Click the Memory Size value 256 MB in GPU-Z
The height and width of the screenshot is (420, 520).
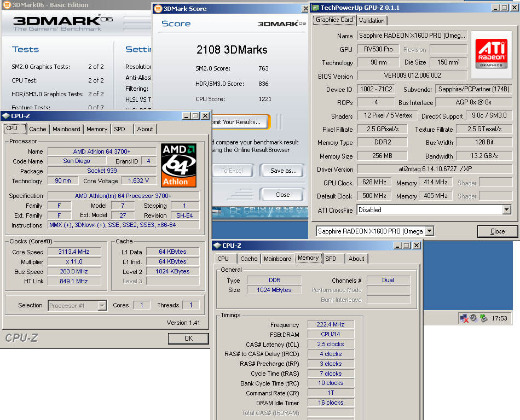click(x=382, y=156)
